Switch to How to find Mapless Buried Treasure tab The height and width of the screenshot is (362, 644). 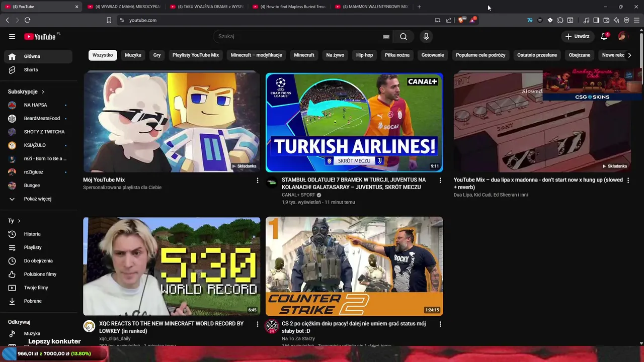tap(289, 7)
